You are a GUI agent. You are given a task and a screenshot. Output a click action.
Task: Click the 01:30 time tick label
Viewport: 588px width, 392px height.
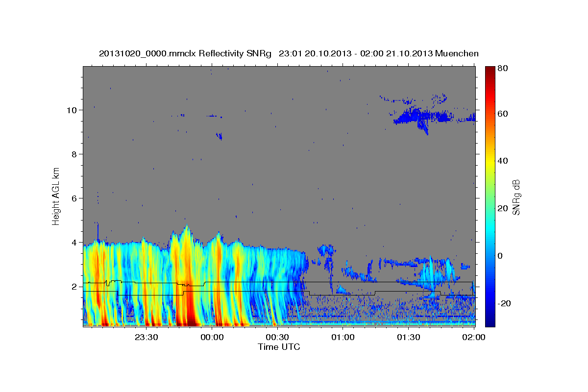(x=409, y=338)
